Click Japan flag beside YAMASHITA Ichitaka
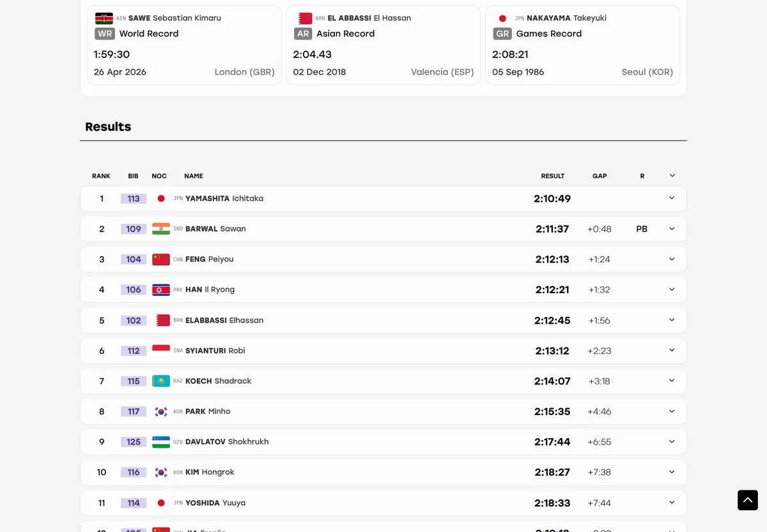The height and width of the screenshot is (532, 767). pos(161,199)
